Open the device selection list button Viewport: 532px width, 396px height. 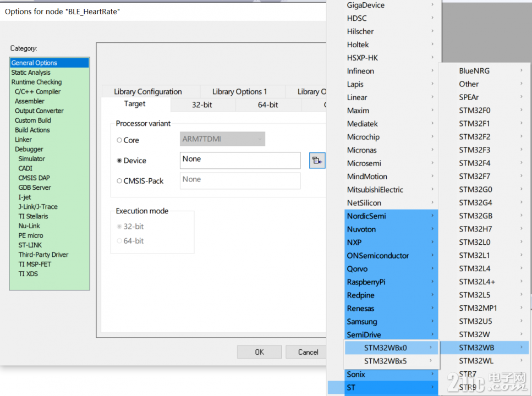(317, 161)
